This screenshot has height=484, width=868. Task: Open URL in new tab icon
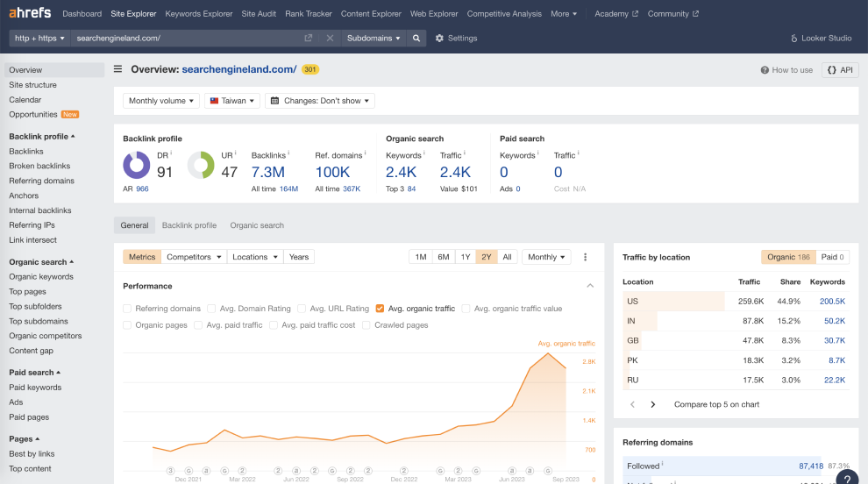(x=309, y=38)
